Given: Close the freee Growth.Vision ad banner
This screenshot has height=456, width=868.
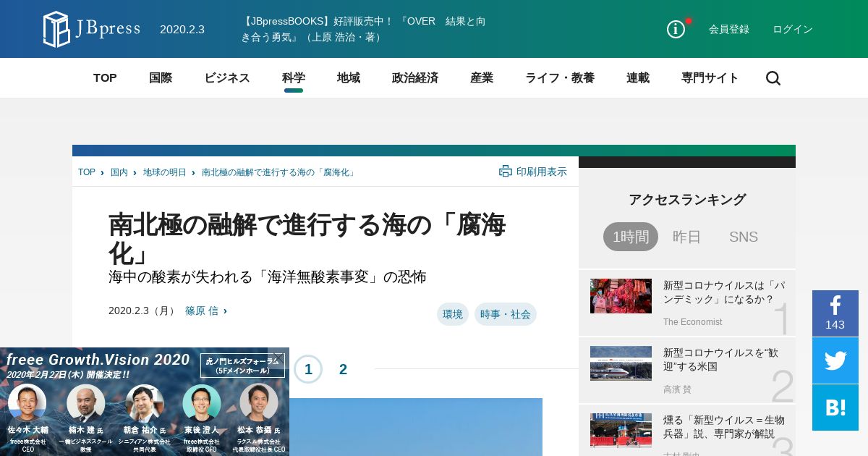Looking at the screenshot, I should [278, 357].
